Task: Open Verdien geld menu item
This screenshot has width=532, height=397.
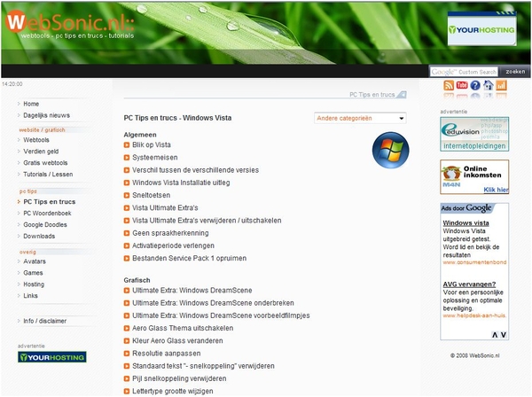Action: pyautogui.click(x=41, y=152)
